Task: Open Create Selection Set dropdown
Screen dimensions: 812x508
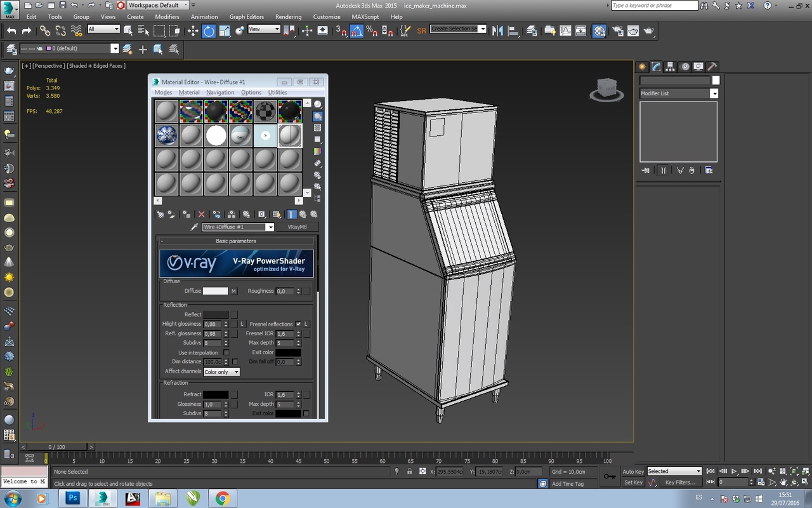Action: pos(458,29)
